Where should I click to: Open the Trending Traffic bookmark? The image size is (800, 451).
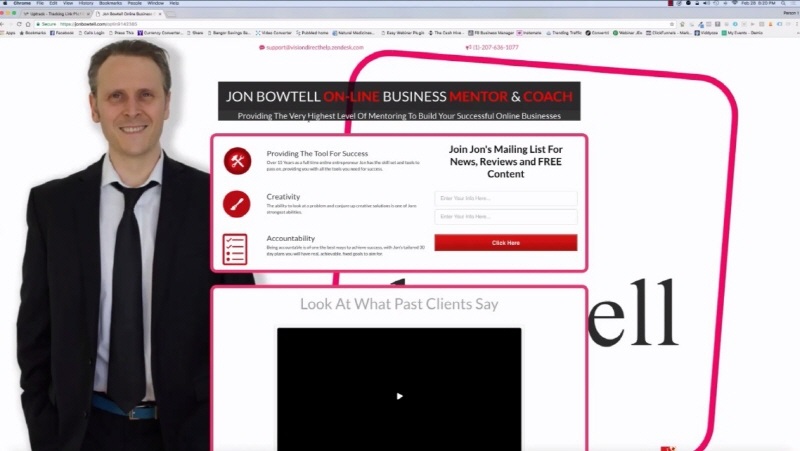point(564,33)
